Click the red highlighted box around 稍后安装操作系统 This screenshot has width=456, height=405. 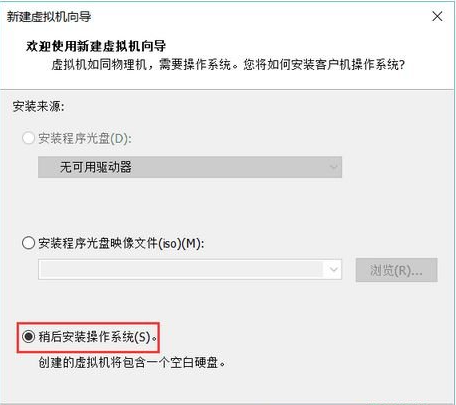88,337
